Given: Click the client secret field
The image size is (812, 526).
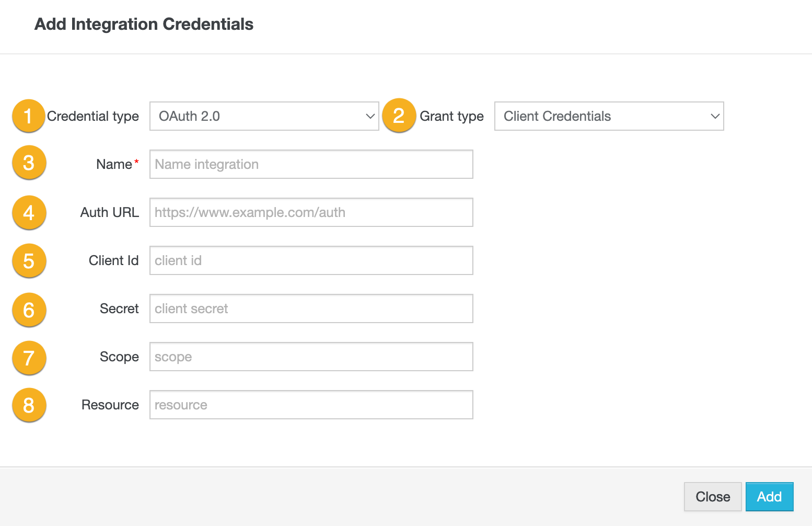Looking at the screenshot, I should click(x=311, y=308).
